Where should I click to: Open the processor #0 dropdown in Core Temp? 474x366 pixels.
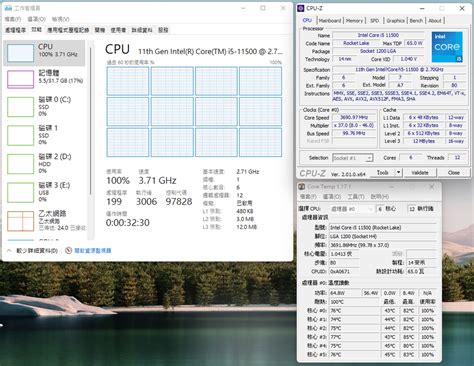pyautogui.click(x=351, y=209)
